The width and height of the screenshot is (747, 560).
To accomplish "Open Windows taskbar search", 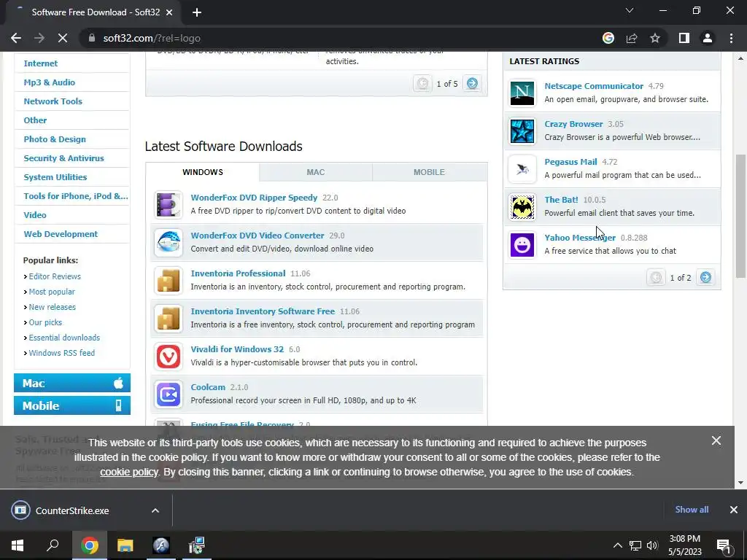I will click(x=53, y=545).
